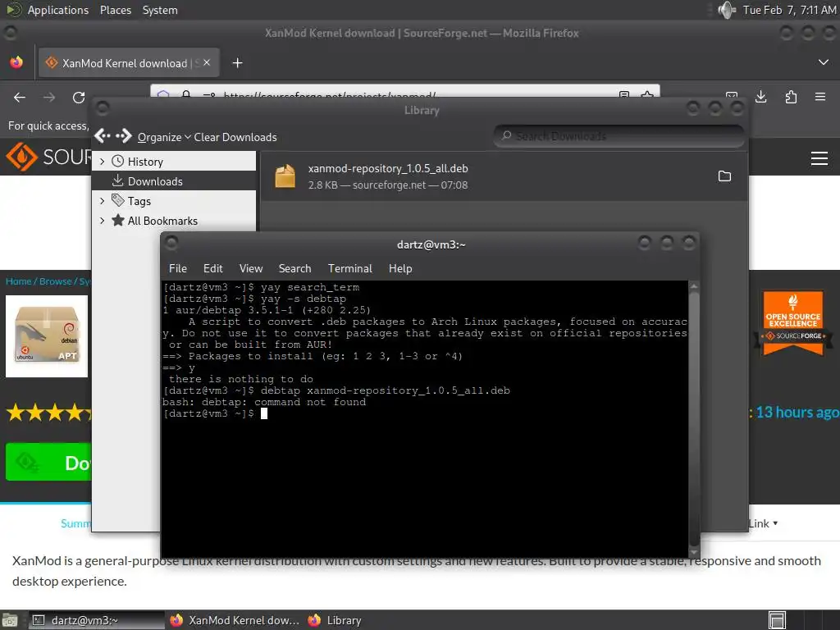Click the Firefox back arrow button

pyautogui.click(x=20, y=97)
